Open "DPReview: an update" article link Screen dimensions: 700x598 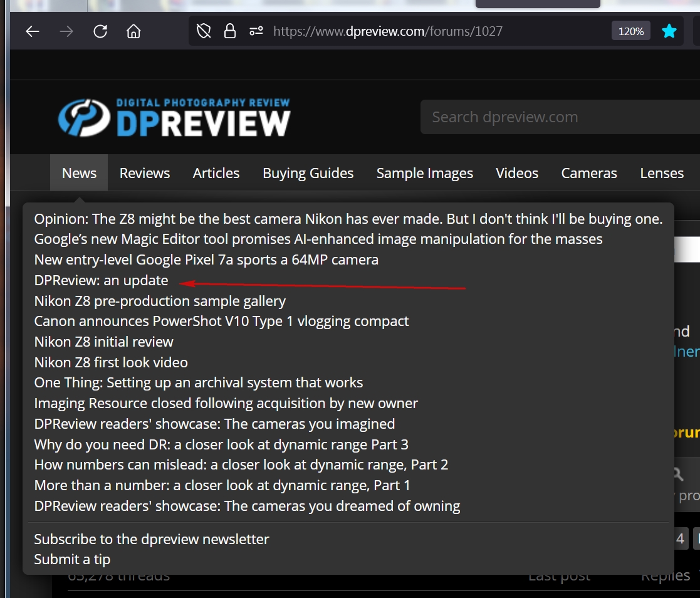(x=101, y=280)
